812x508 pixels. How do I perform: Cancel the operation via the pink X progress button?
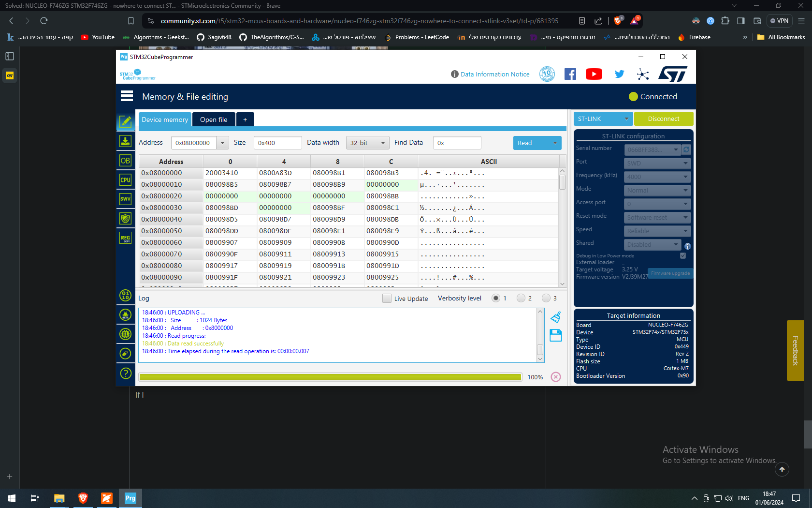(x=556, y=377)
